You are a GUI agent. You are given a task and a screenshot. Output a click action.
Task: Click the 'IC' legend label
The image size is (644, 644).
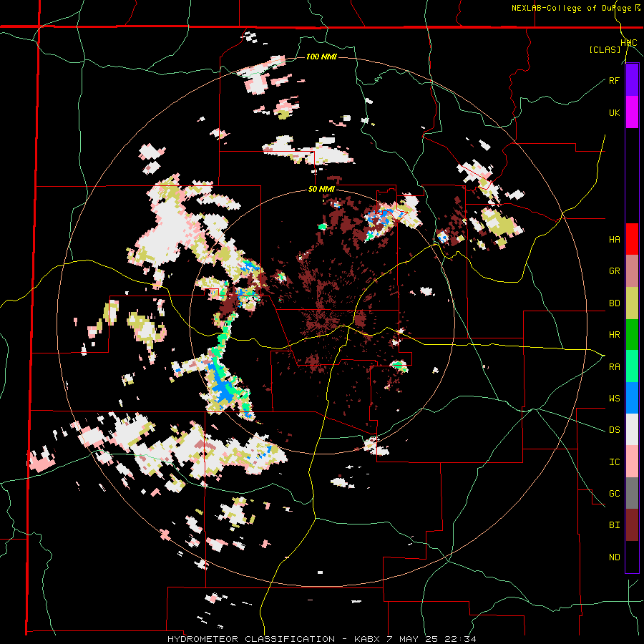click(614, 462)
